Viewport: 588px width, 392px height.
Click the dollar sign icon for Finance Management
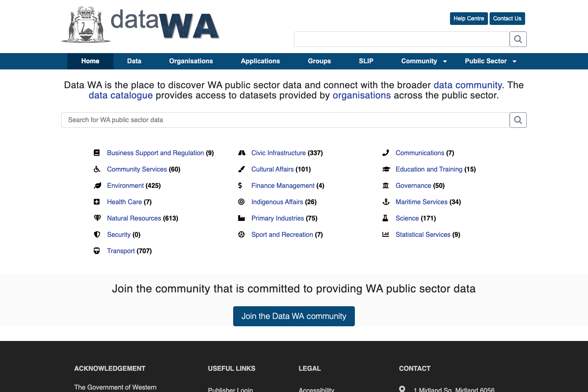tap(241, 185)
